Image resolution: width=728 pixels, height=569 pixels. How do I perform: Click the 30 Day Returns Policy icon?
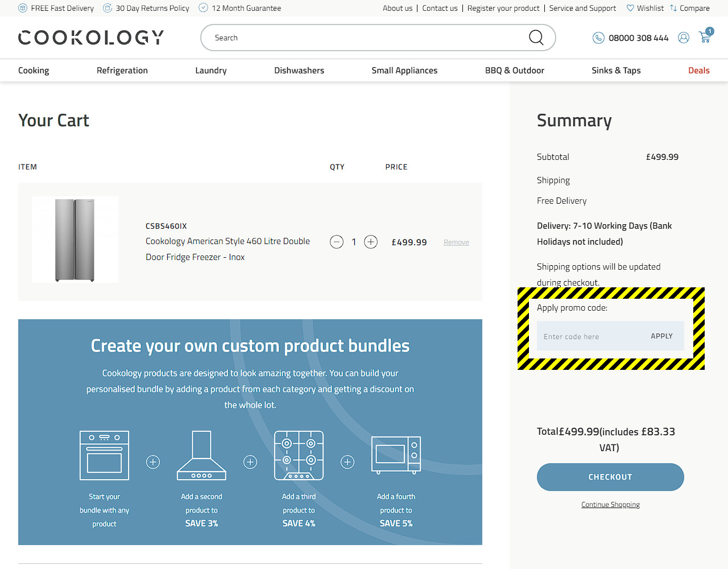[x=107, y=8]
